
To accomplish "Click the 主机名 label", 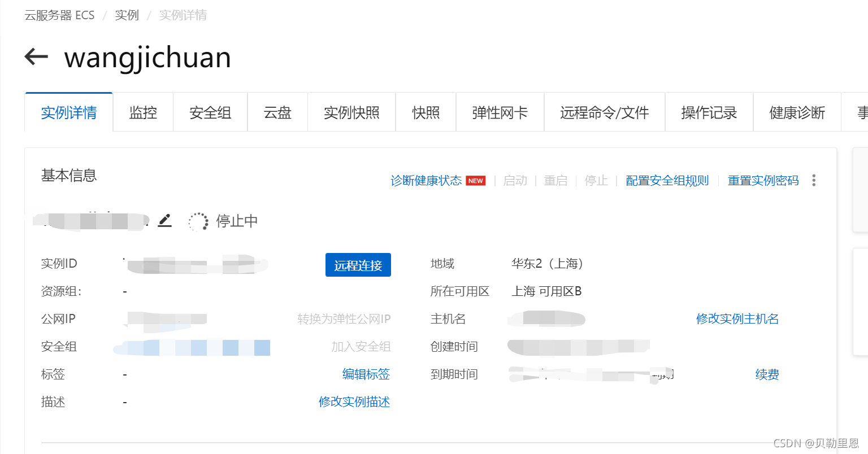I will pos(448,319).
